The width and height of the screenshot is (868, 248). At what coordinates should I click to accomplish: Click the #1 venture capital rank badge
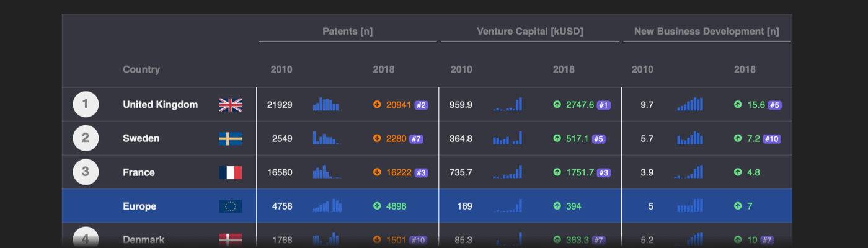[603, 105]
